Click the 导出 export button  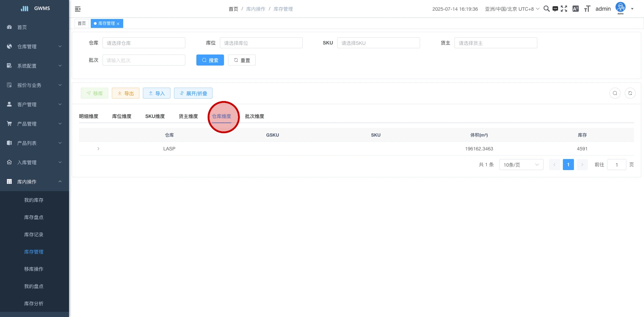point(126,93)
